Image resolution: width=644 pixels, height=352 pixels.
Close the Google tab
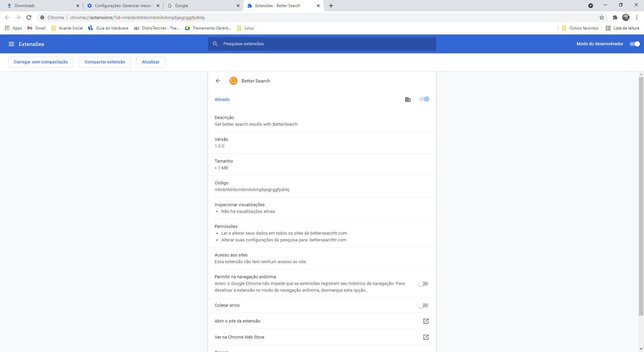[238, 6]
